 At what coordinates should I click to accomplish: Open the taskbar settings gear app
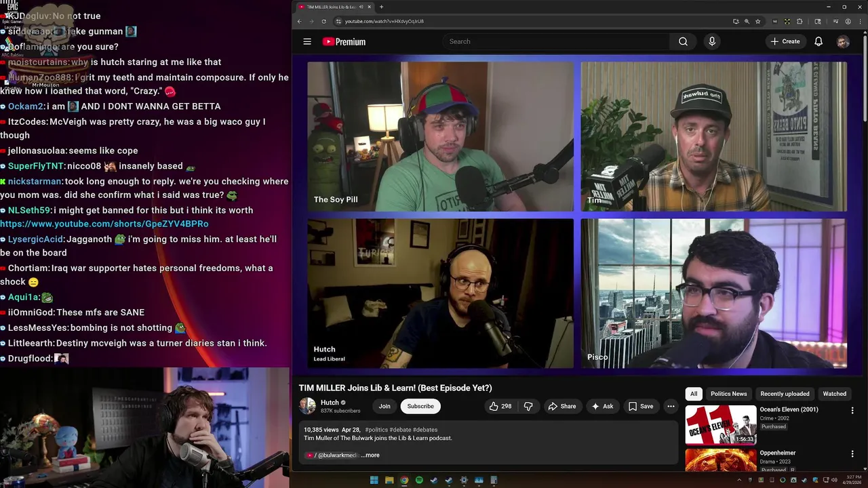coord(464,481)
